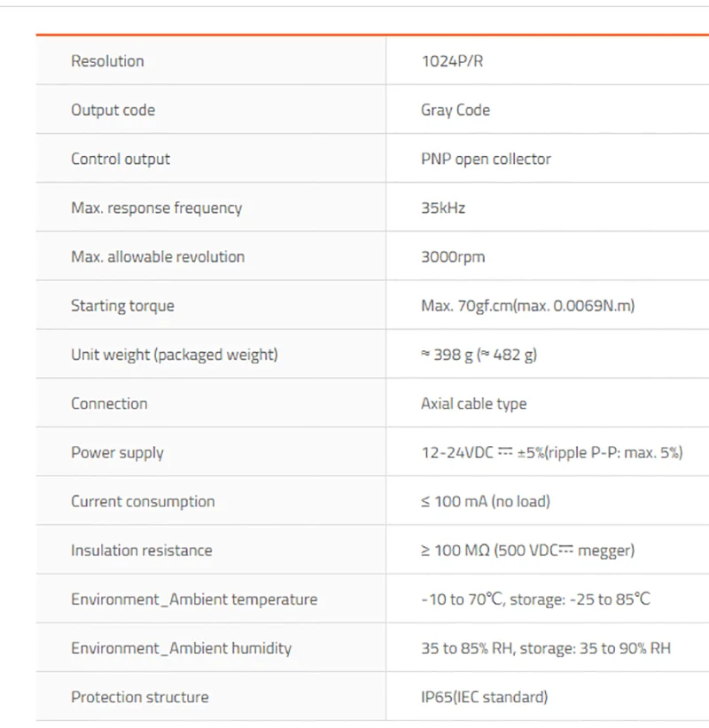Click the Output code label
709x728 pixels.
[113, 110]
